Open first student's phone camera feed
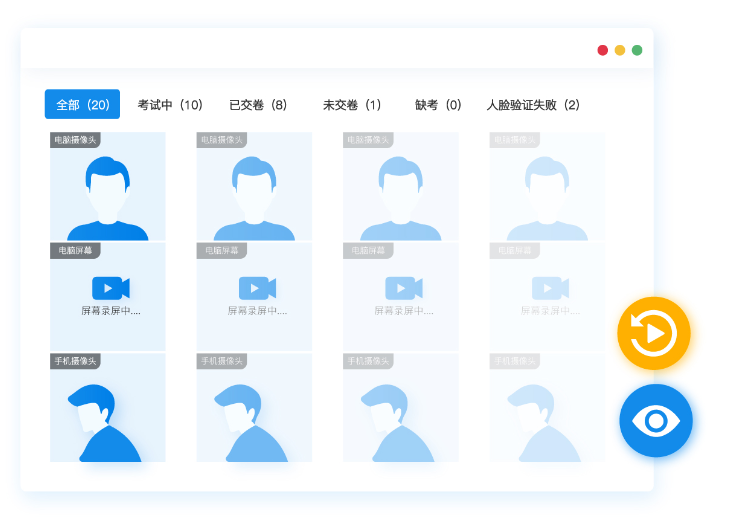The width and height of the screenshot is (730, 526). point(108,415)
